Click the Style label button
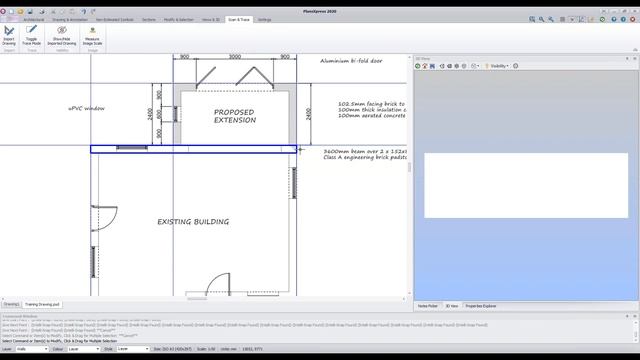 108,349
